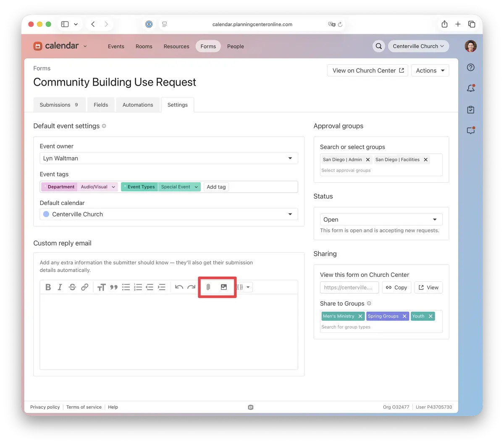Remove the San Diego | Facilities approval group
Viewport: 504px width, 444px height.
[x=425, y=160]
